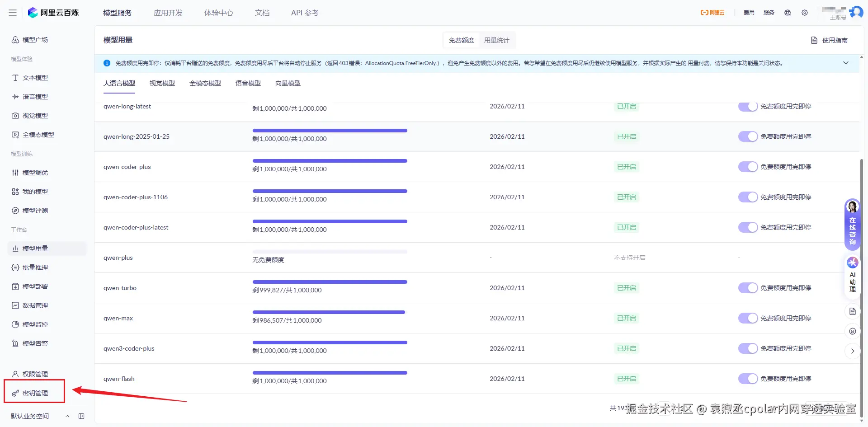Open the 体验中心 top menu

219,13
